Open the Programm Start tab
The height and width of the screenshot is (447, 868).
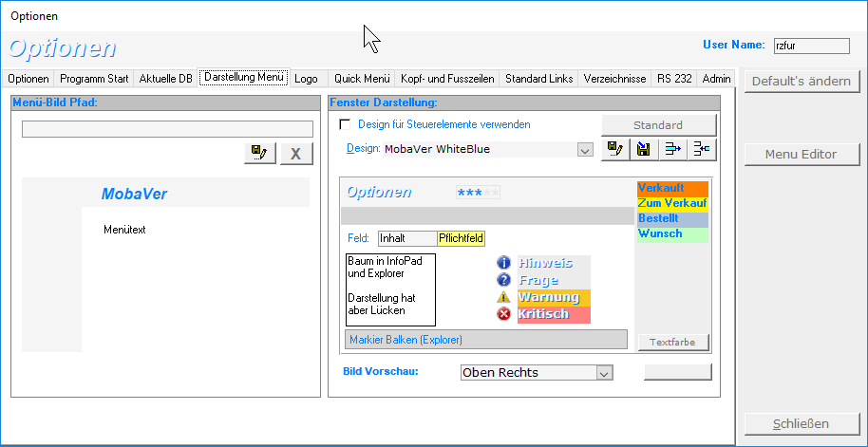tap(94, 79)
